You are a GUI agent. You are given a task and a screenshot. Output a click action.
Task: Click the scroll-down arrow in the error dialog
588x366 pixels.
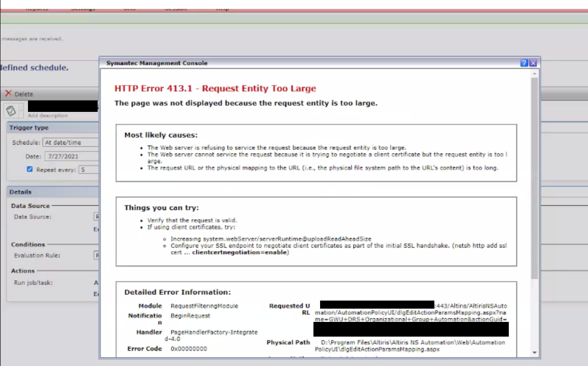pos(534,352)
